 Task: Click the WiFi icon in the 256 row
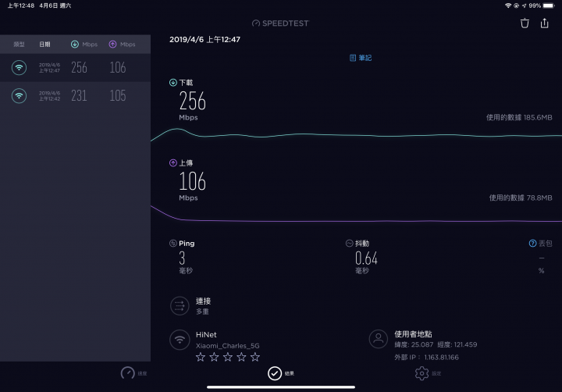point(19,67)
